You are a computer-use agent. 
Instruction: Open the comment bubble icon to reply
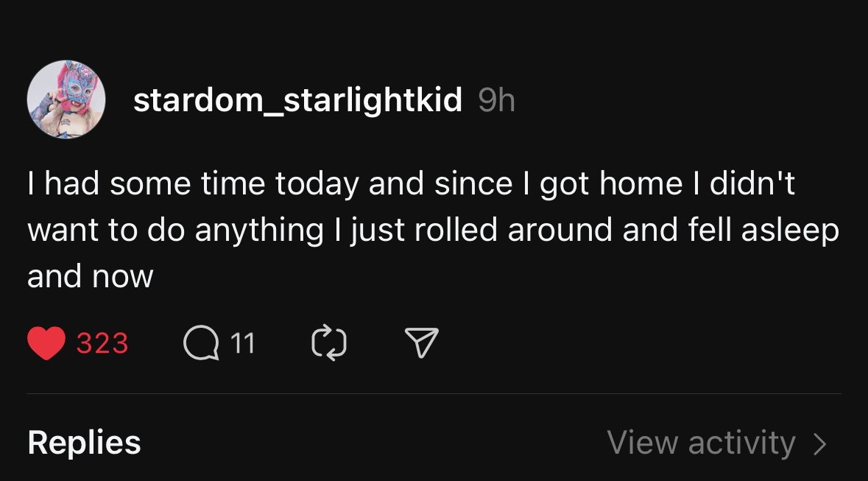[x=200, y=343]
